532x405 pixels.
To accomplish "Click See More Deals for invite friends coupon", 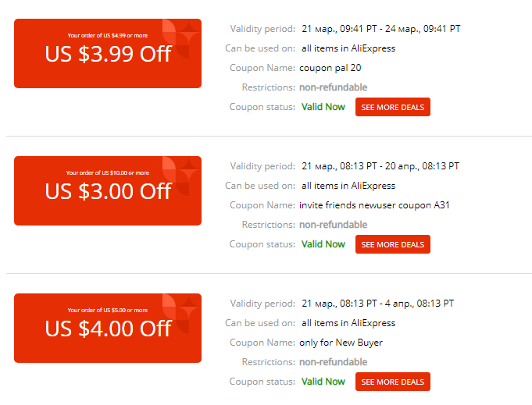I will (x=392, y=244).
